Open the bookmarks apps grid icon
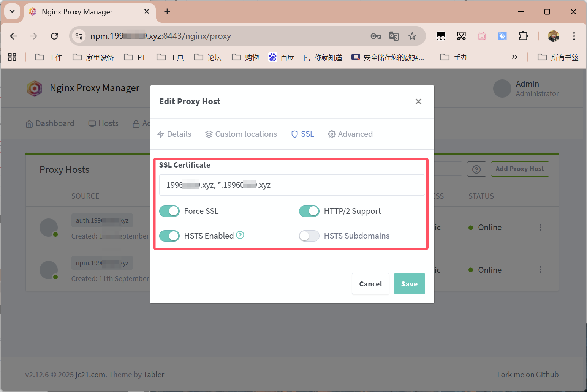Screen dimensions: 587x392 coord(12,57)
